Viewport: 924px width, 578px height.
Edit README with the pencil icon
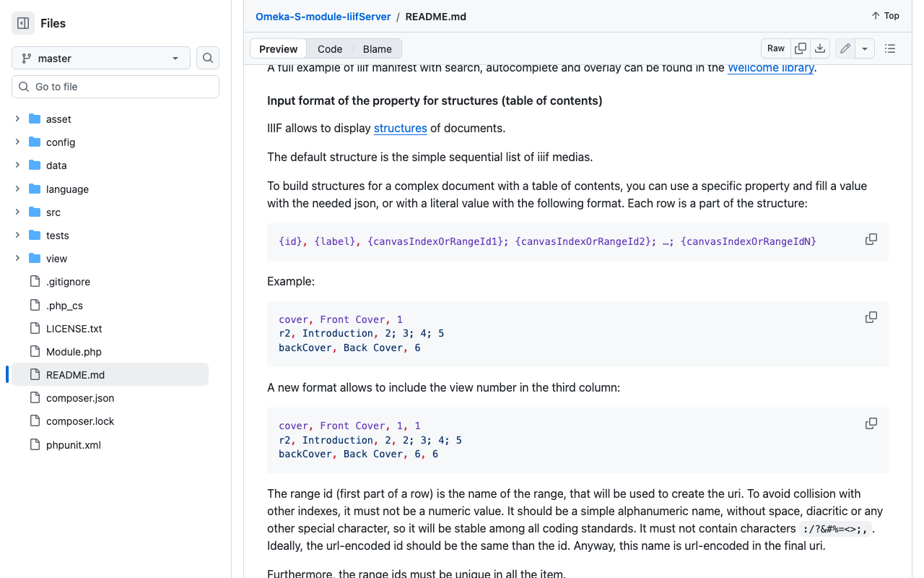point(845,48)
